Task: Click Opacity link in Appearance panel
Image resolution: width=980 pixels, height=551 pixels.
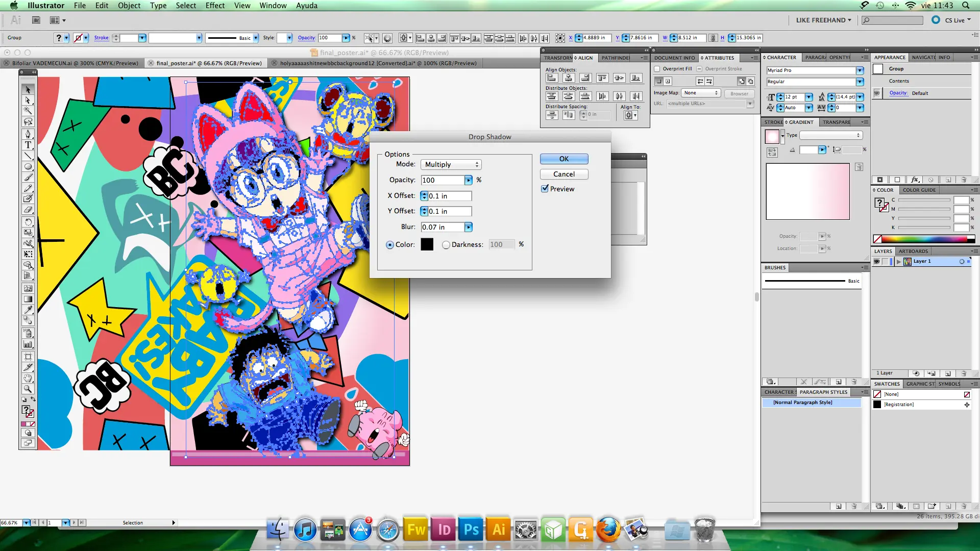Action: pos(898,93)
